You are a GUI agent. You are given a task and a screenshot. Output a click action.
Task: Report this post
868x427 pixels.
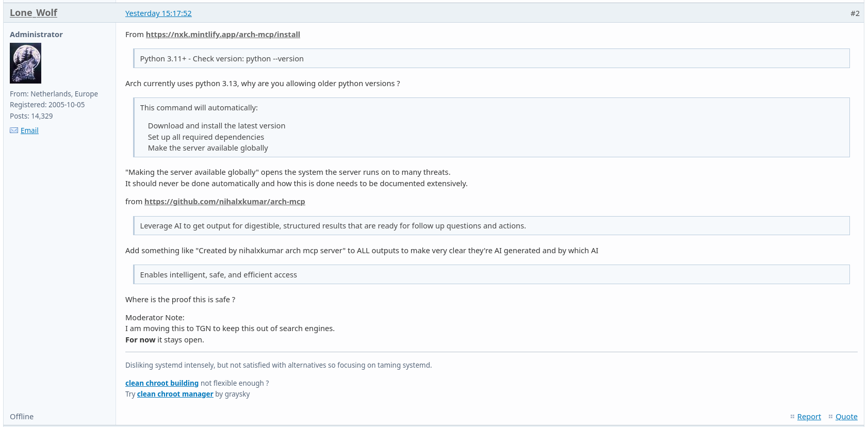point(809,417)
